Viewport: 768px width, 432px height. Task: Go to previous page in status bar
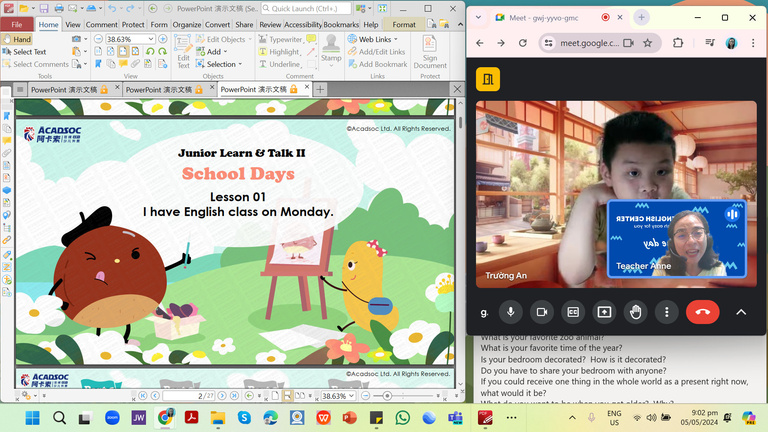click(155, 395)
